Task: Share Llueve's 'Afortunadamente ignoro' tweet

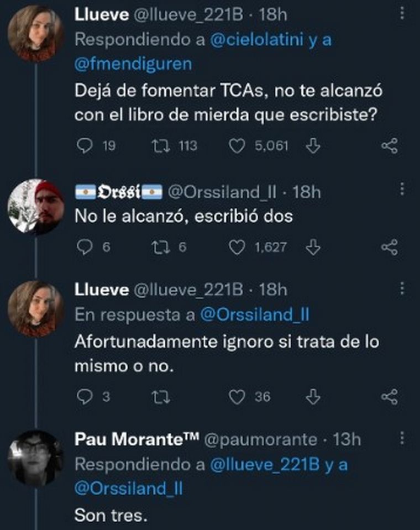Action: [x=390, y=396]
